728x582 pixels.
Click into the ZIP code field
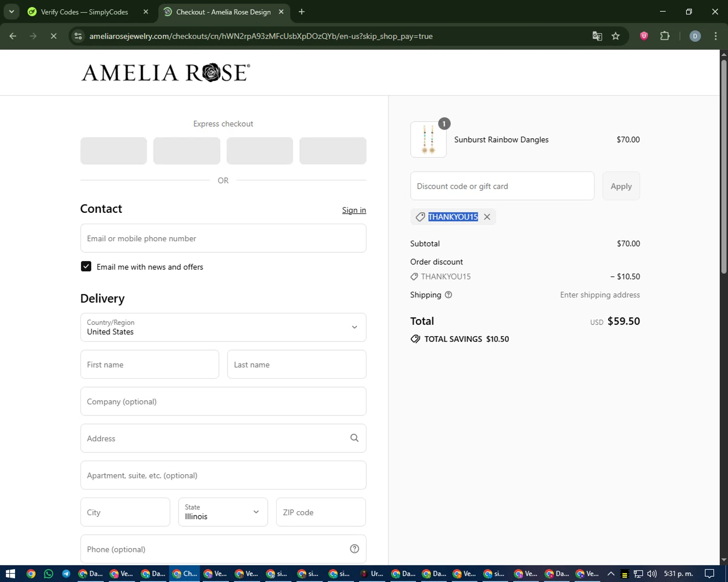321,512
